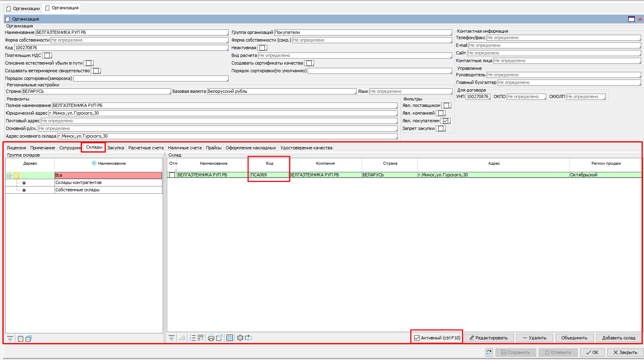Open table settings gear icon
Image resolution: width=644 pixels, height=360 pixels.
[240, 338]
